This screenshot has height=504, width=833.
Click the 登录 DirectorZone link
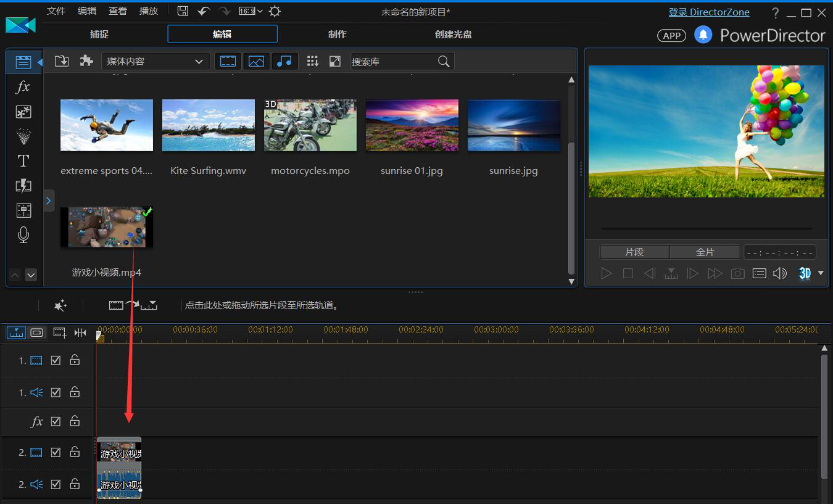tap(709, 12)
